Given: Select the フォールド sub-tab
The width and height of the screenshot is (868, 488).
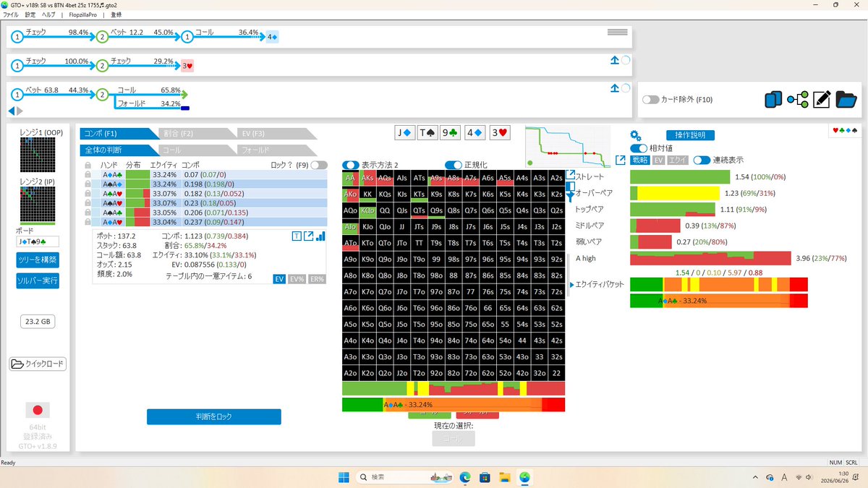Looking at the screenshot, I should [276, 150].
